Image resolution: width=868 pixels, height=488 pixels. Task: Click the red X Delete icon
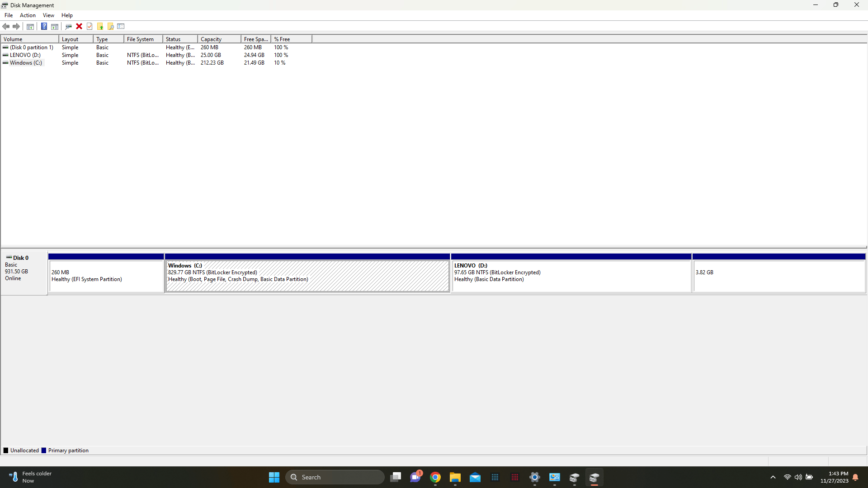[79, 26]
